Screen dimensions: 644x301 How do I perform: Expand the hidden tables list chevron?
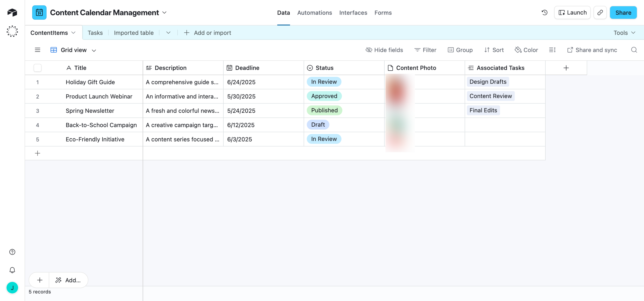(168, 33)
